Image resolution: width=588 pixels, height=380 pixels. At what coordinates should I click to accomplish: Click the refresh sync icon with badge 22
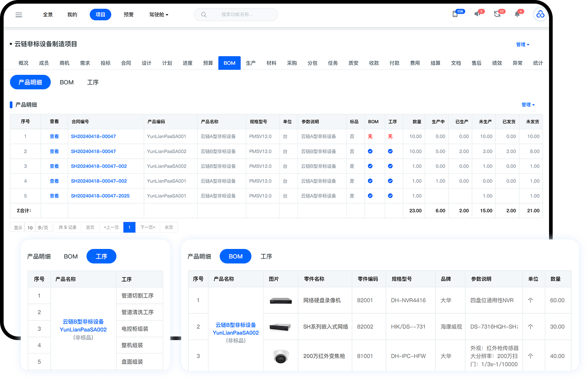[x=497, y=14]
